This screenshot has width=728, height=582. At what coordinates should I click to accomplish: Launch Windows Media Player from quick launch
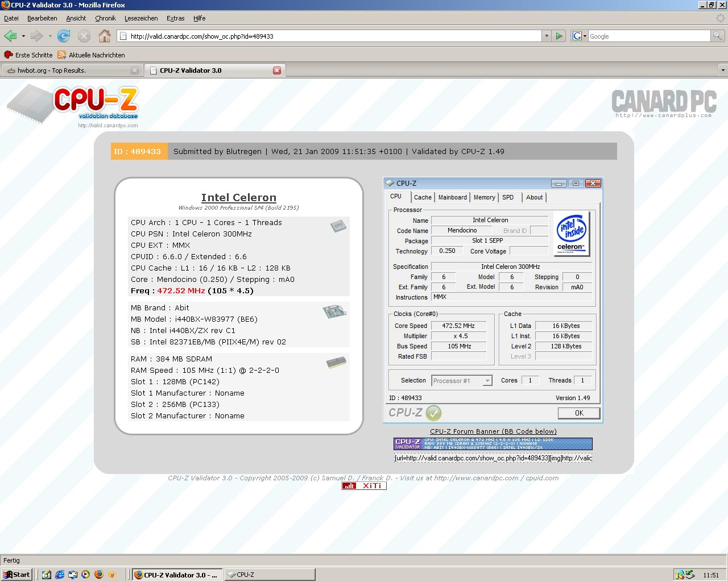click(85, 575)
